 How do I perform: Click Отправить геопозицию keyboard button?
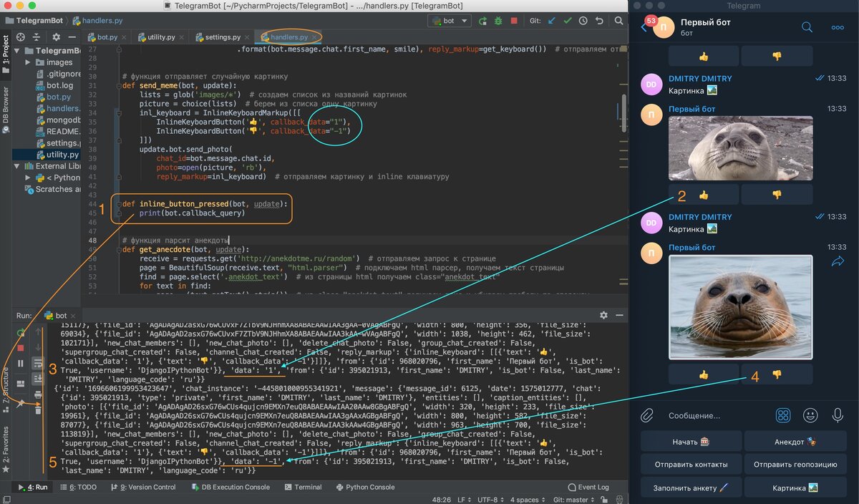[x=795, y=464]
